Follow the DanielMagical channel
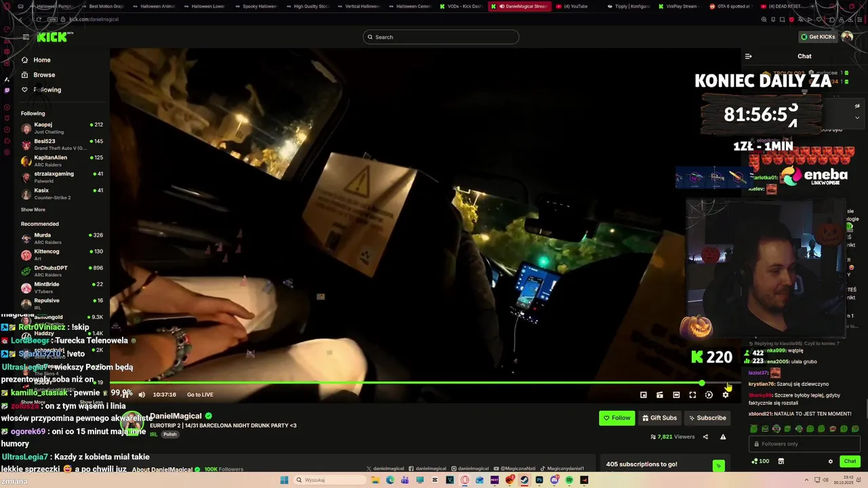Screen dimensions: 868x488 tap(617, 418)
